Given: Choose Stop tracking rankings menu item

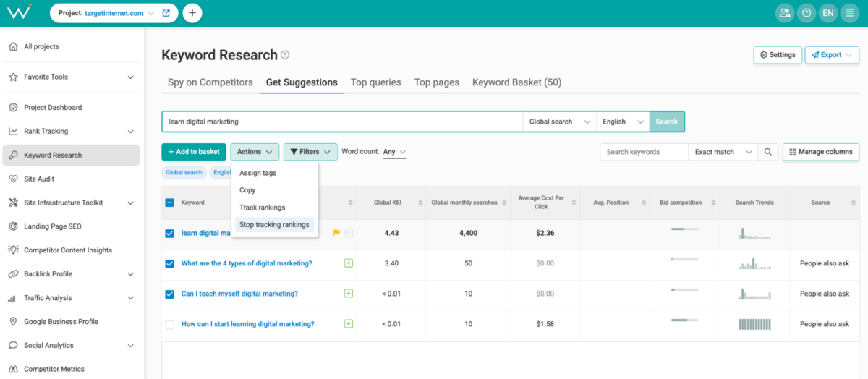Looking at the screenshot, I should 274,225.
